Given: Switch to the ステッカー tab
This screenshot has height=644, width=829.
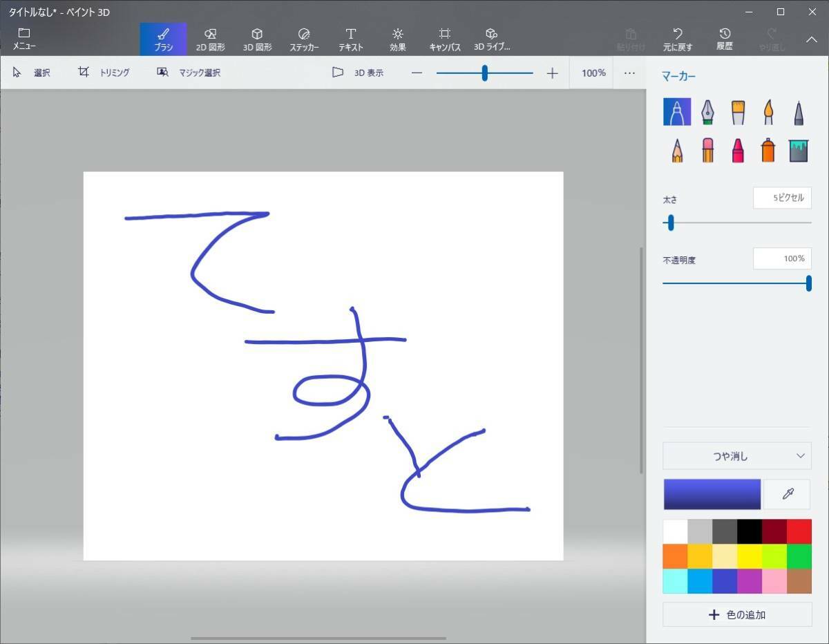Looking at the screenshot, I should tap(304, 39).
